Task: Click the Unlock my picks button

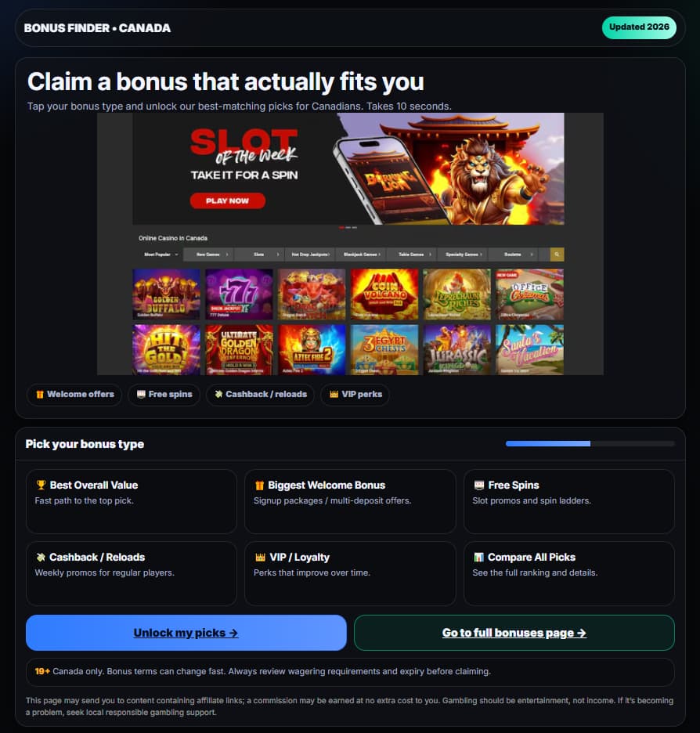Action: pyautogui.click(x=186, y=633)
